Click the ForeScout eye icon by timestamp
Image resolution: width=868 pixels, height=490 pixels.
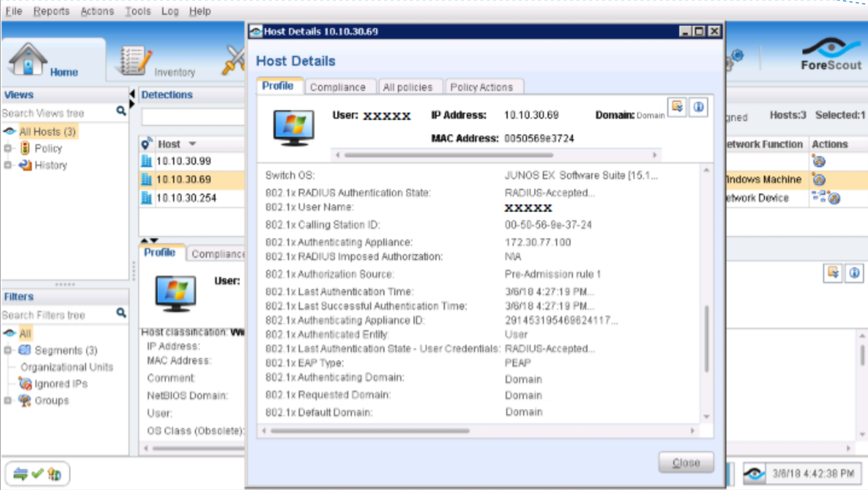point(754,473)
